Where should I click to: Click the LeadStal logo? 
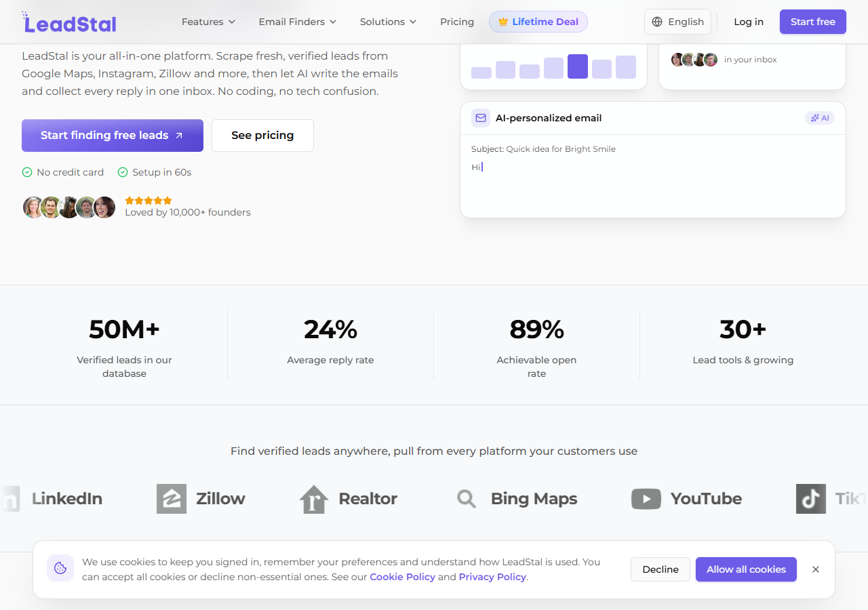click(69, 22)
